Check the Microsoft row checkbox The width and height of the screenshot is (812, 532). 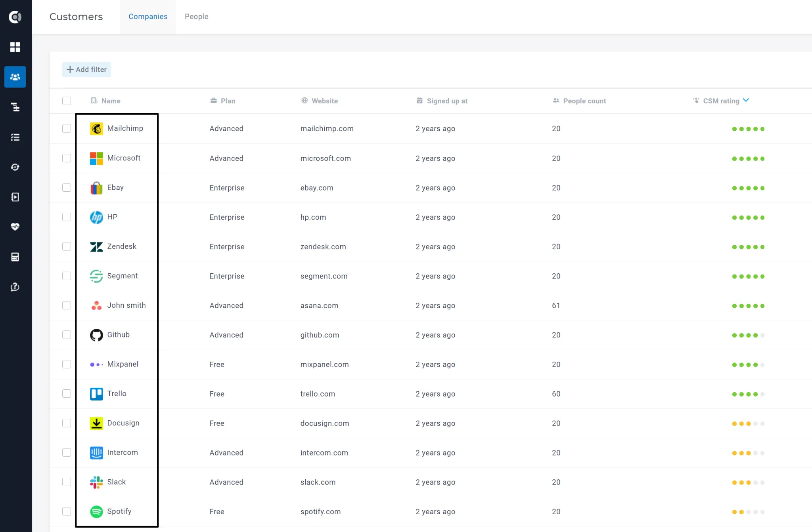tap(67, 158)
